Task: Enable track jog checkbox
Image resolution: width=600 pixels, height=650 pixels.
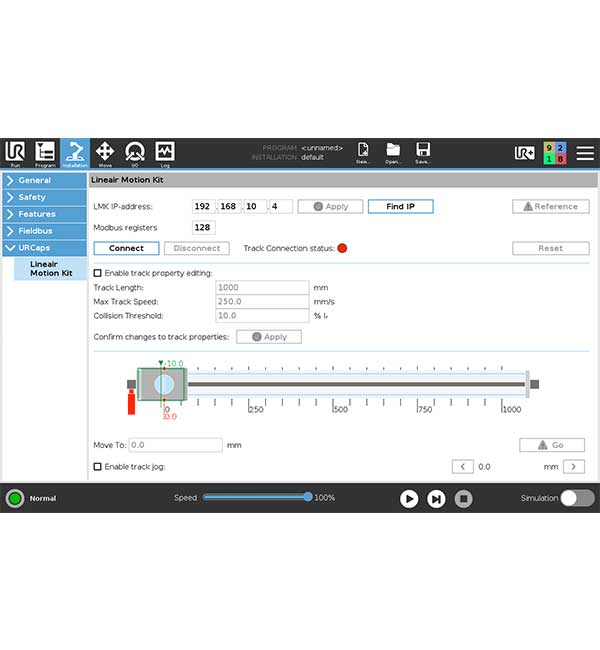Action: point(97,467)
